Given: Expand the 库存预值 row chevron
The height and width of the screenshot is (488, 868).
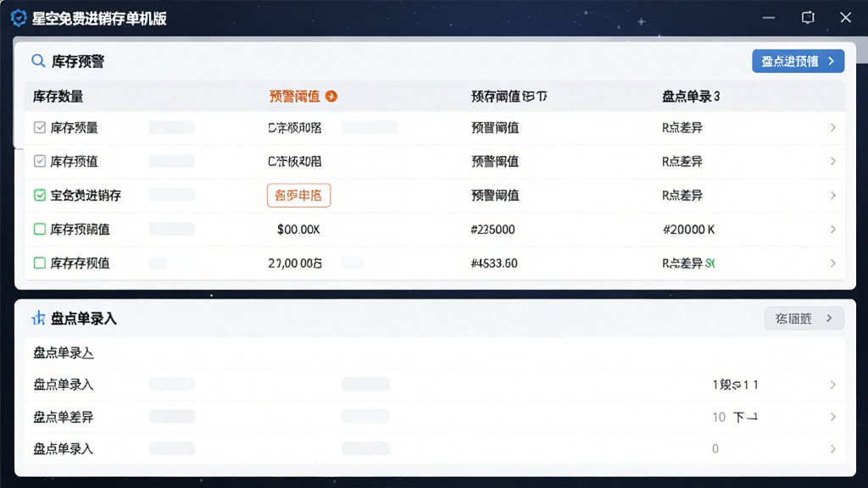Looking at the screenshot, I should click(832, 162).
